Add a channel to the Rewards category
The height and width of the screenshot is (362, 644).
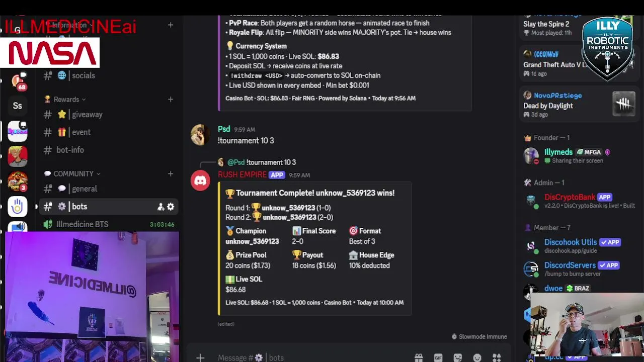(x=170, y=100)
